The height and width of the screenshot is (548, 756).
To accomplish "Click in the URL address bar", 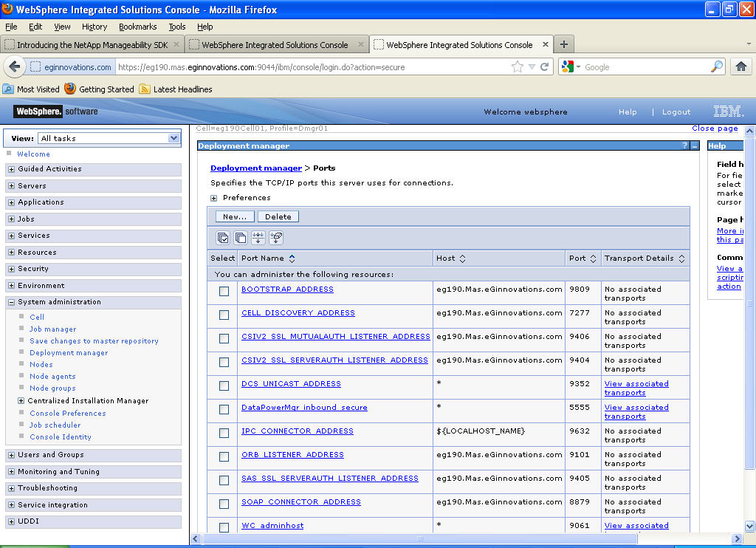I will [x=313, y=67].
